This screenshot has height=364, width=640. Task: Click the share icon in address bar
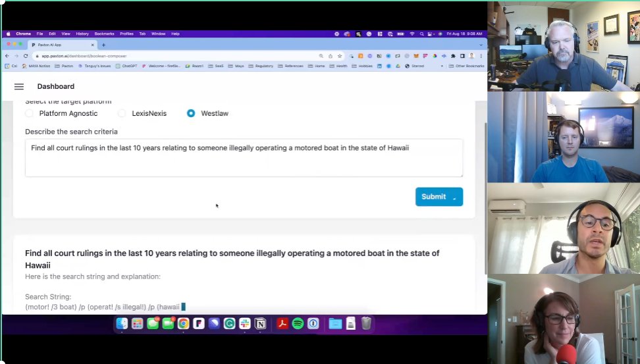[330, 56]
